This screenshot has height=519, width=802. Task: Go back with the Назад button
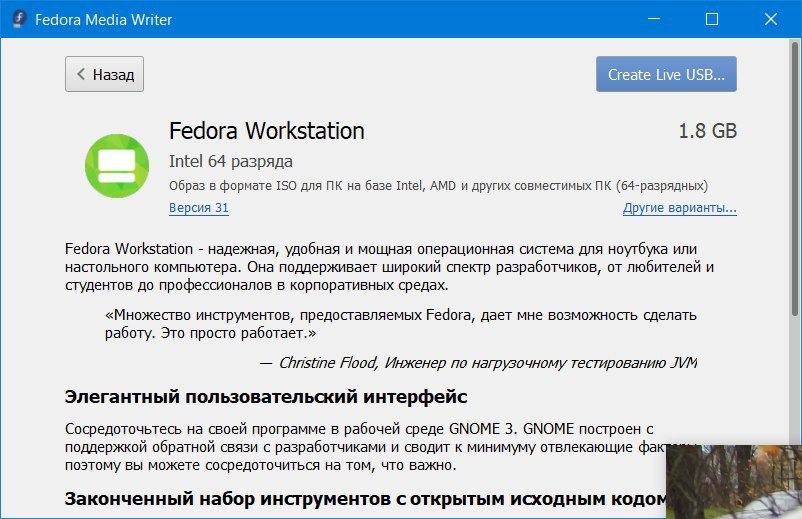[x=104, y=74]
